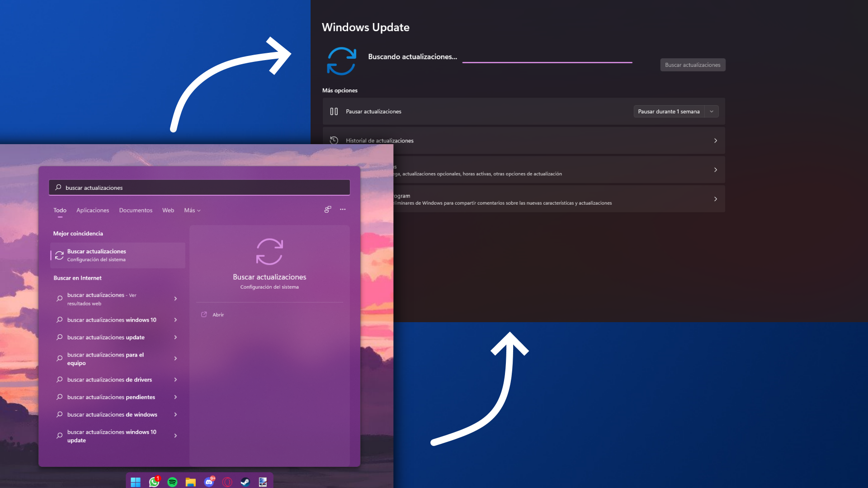Screen dimensions: 868x488
Task: Select the Documentos search tab
Action: point(136,210)
